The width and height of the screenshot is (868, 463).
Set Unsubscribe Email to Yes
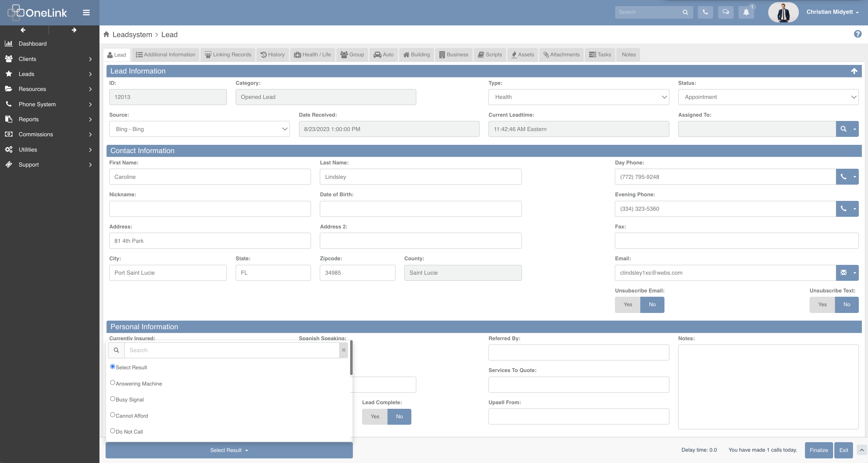coord(627,304)
